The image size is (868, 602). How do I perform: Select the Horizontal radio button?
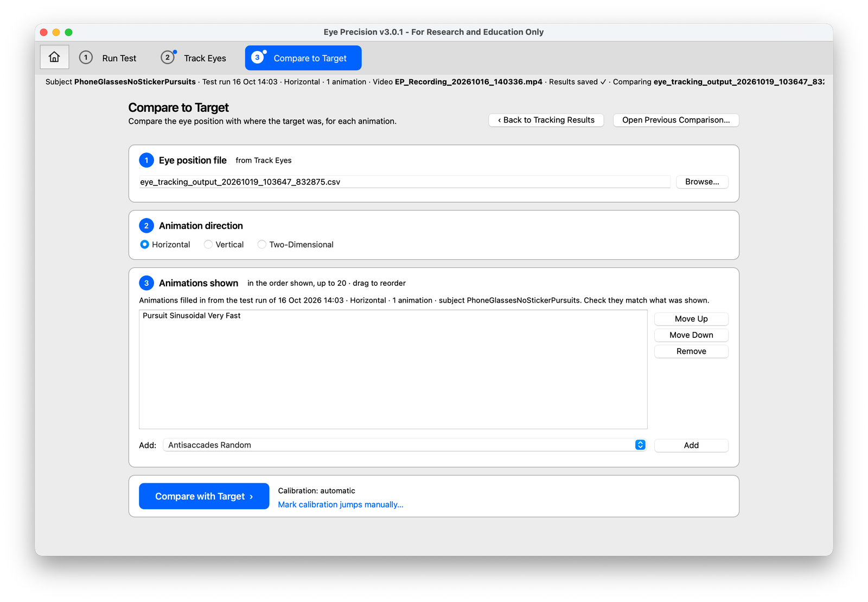[x=144, y=245]
